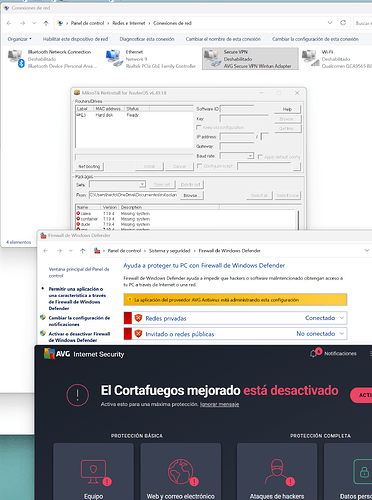Click Ventana principal del Panel de control link
The height and width of the screenshot is (500, 372).
pos(79,272)
